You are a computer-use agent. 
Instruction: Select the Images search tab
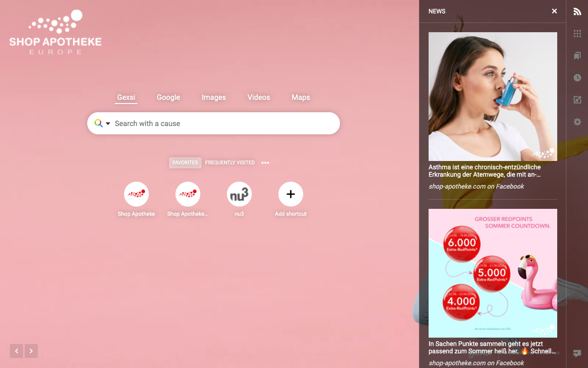coord(214,98)
